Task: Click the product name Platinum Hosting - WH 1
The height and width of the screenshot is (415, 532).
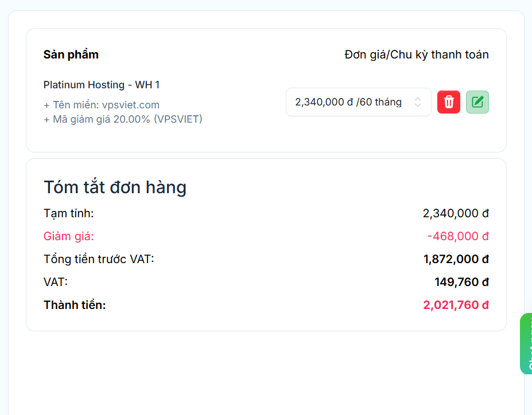Action: click(x=102, y=85)
